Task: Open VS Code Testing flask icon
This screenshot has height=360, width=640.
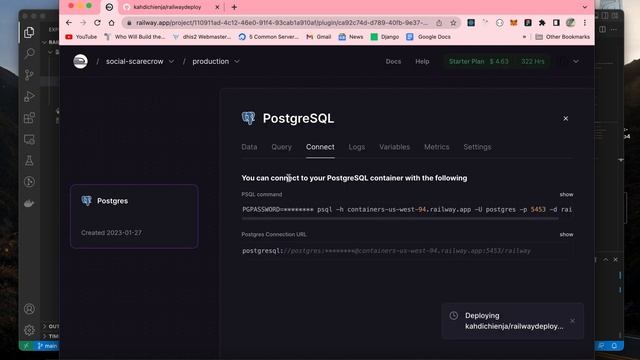Action: coord(29,161)
